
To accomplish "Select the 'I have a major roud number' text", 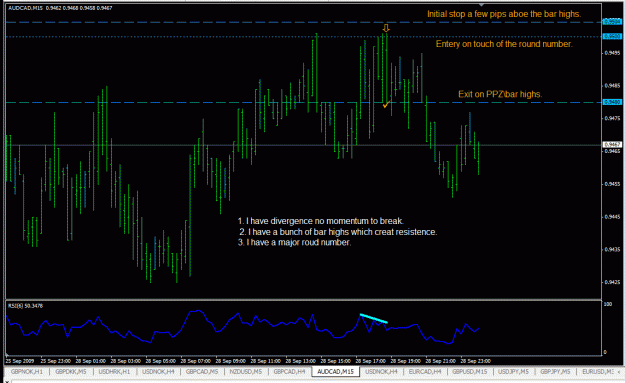I will click(x=294, y=242).
